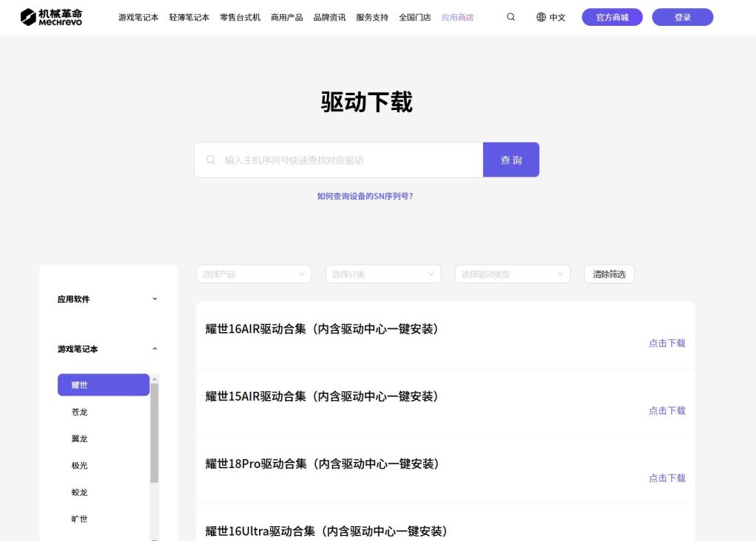Image resolution: width=756 pixels, height=541 pixels.
Task: Open 全国门店 navigation item
Action: [x=415, y=18]
